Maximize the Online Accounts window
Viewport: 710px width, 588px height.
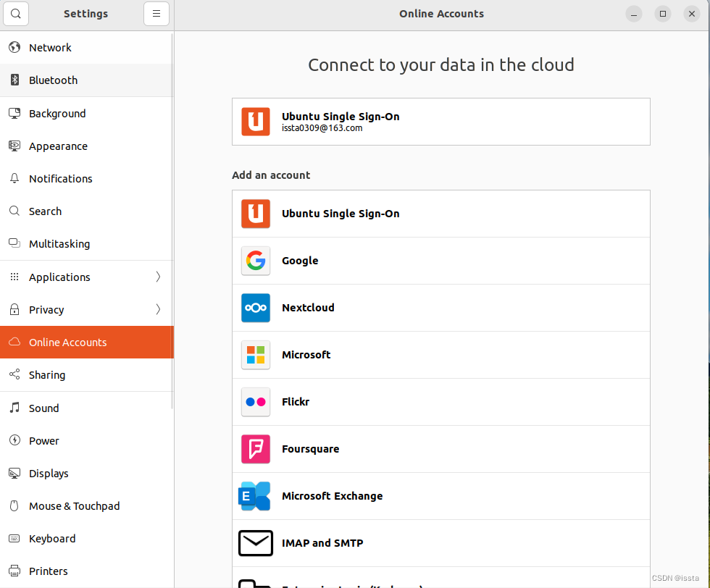click(663, 14)
